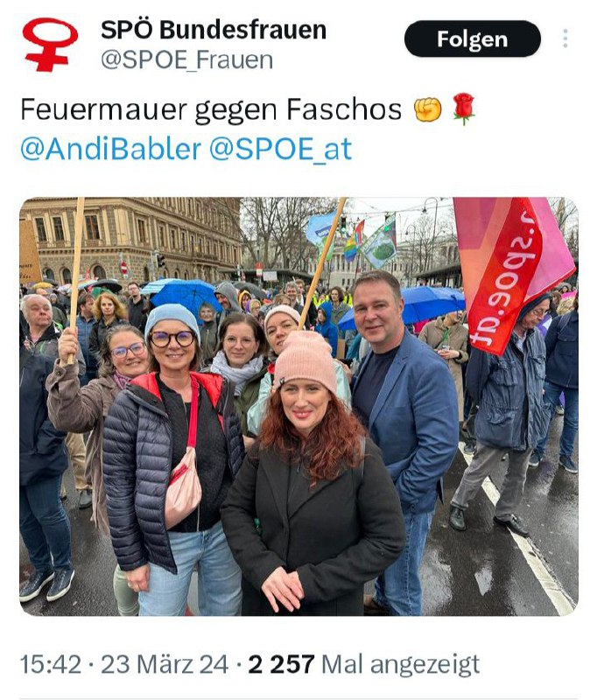Screen dimensions: 597x700
Task: Select the tweet text Feuermauer gegen Faschos
Action: pyautogui.click(x=211, y=109)
